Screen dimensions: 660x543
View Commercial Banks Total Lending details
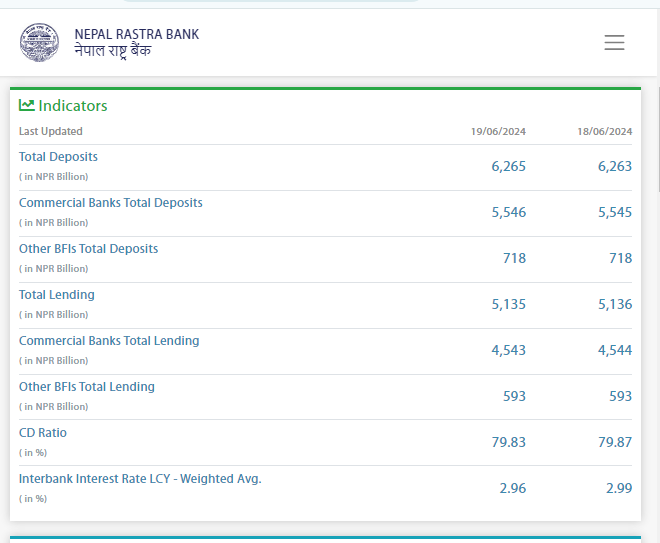tap(109, 341)
